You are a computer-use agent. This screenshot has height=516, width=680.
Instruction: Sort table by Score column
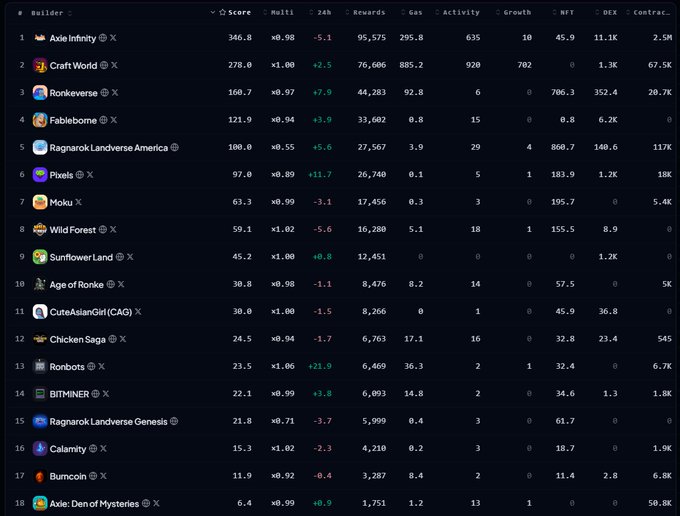[x=231, y=13]
